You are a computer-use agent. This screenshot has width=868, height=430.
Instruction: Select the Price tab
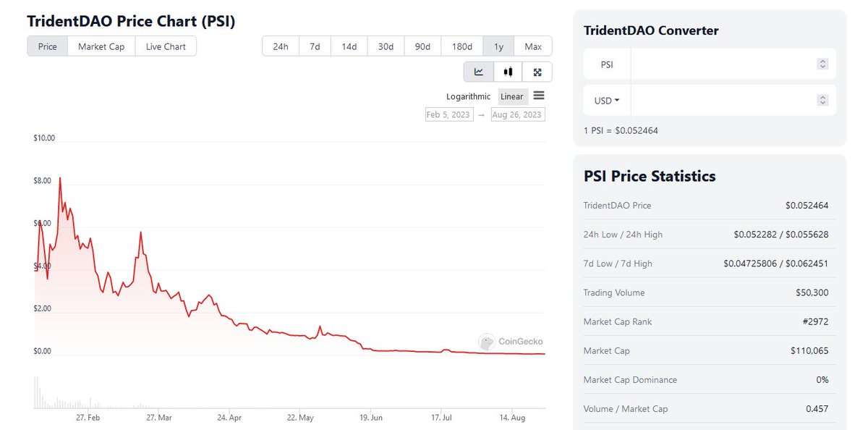[x=48, y=46]
